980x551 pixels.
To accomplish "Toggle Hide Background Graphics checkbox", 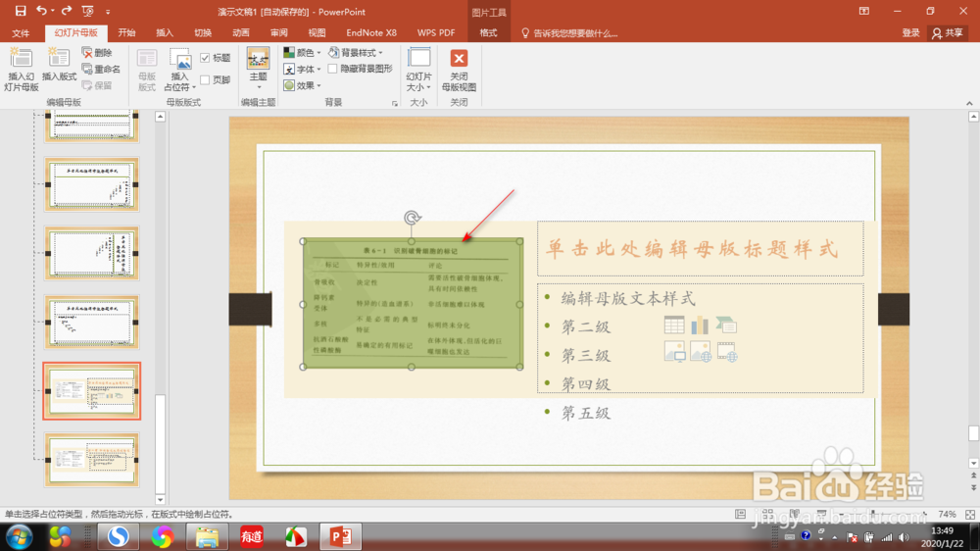I will coord(332,69).
